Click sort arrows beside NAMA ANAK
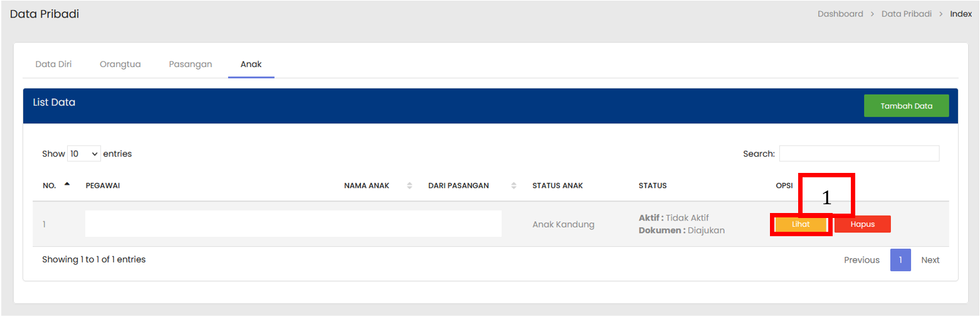The height and width of the screenshot is (317, 980). 409,185
